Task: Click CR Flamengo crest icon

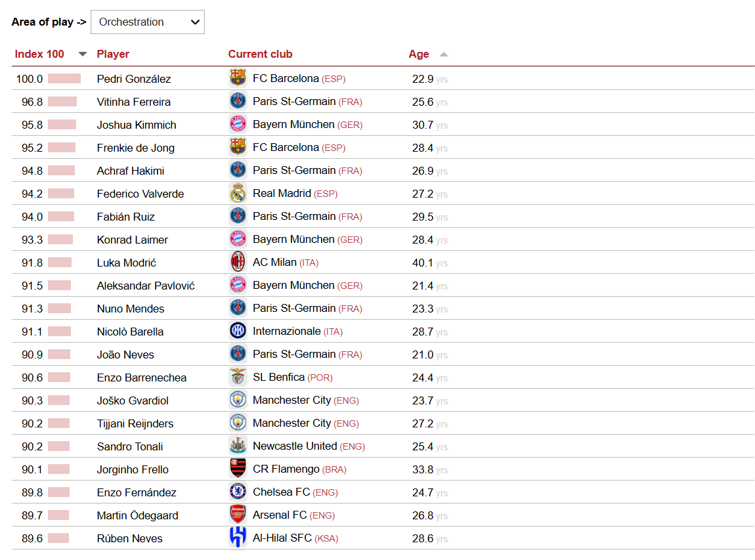Action: 238,469
